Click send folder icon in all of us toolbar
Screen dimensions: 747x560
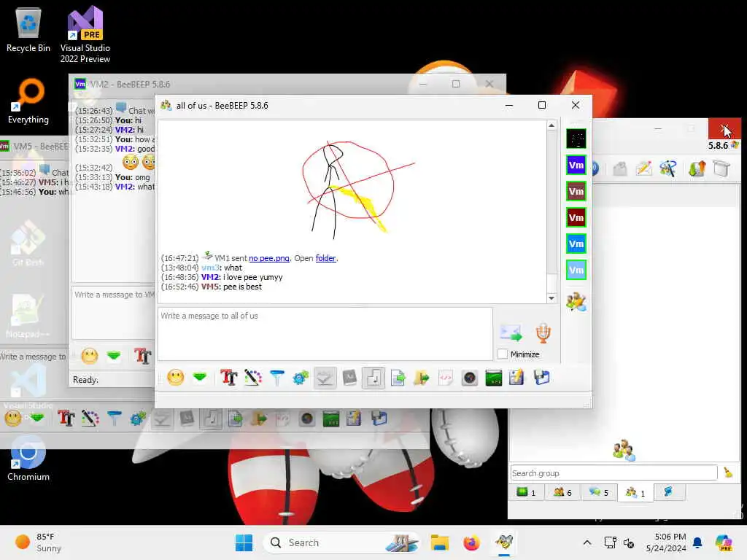pos(422,378)
